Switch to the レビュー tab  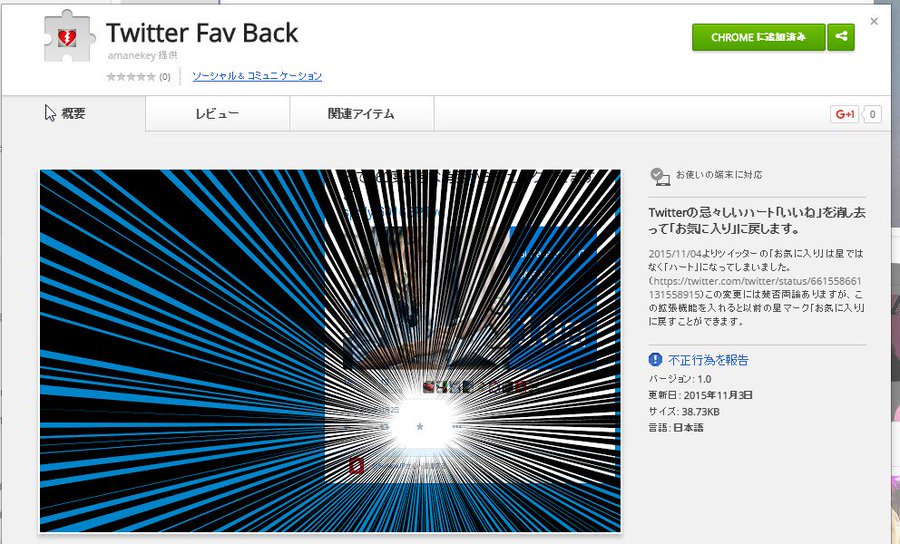[x=217, y=114]
